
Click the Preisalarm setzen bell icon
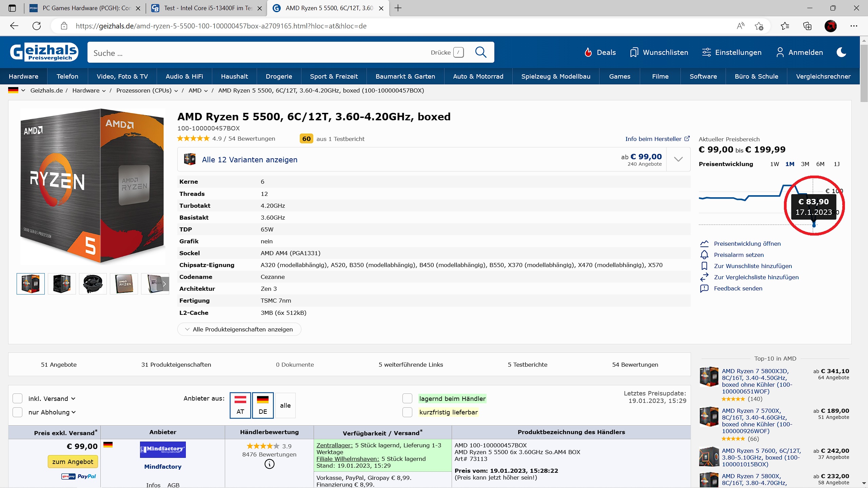[x=704, y=255]
